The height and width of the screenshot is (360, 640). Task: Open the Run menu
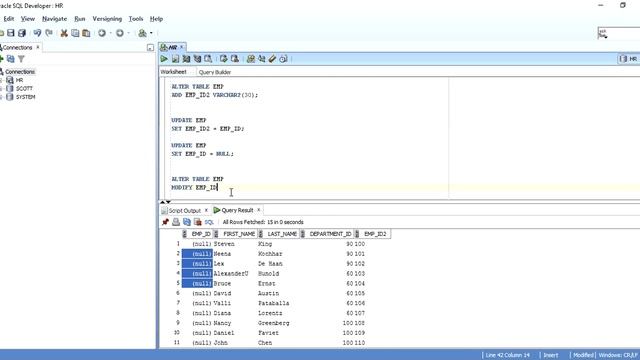80,19
